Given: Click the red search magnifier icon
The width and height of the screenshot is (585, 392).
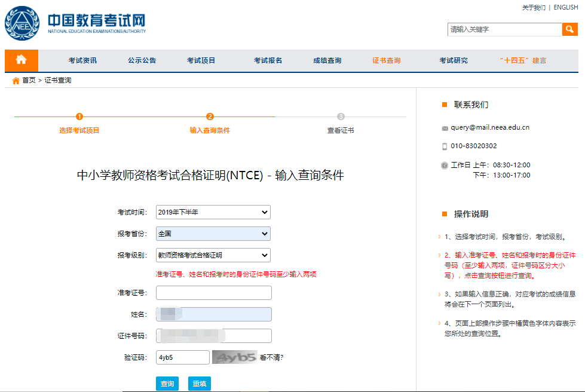Looking at the screenshot, I should [569, 29].
